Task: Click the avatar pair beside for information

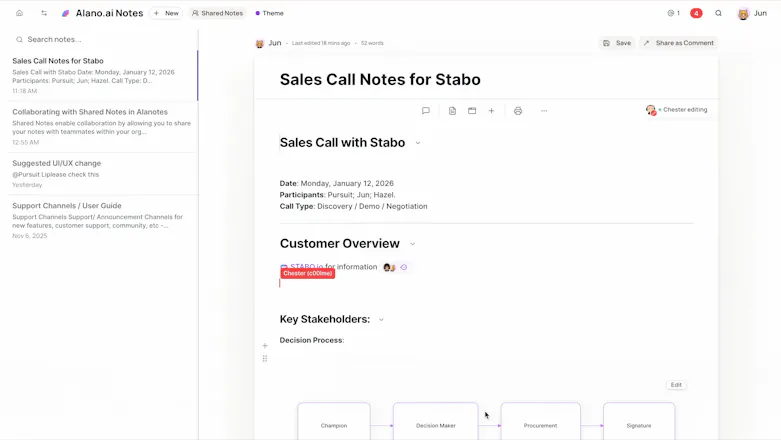Action: [x=389, y=268]
